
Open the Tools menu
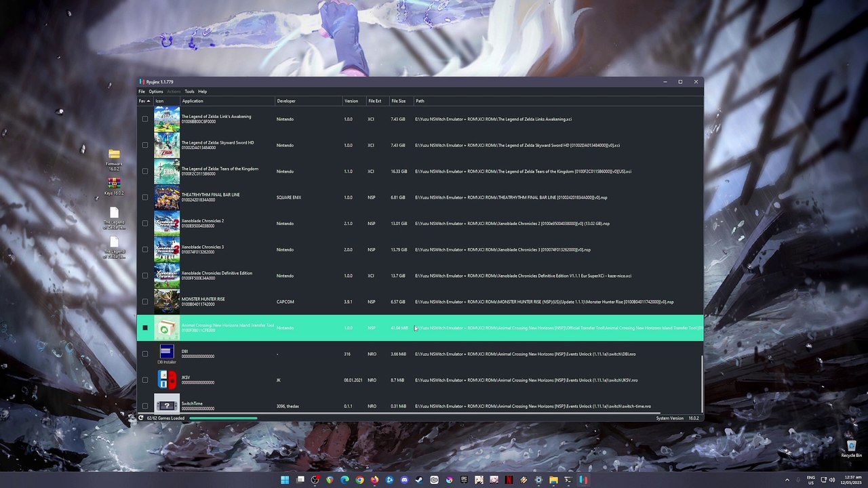tap(189, 91)
